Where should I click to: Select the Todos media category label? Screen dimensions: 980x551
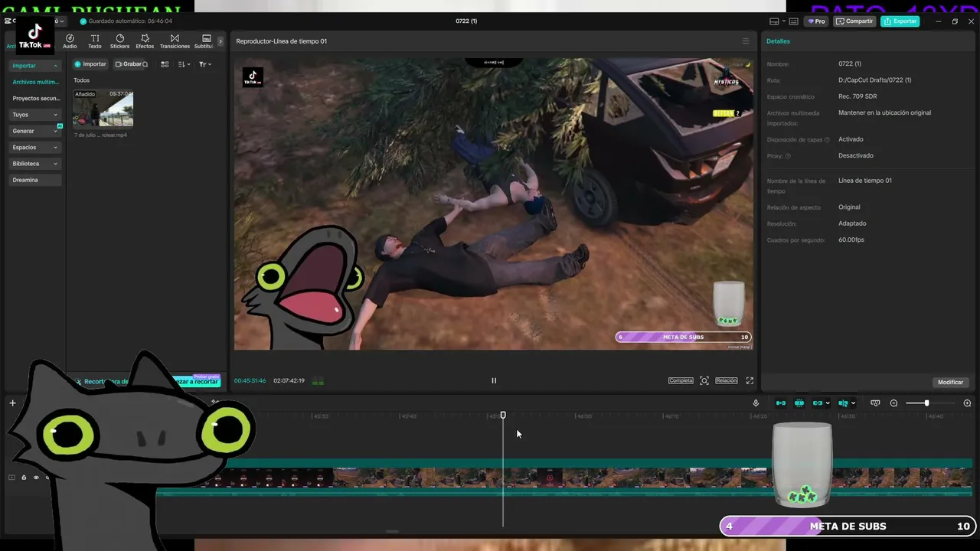(81, 80)
